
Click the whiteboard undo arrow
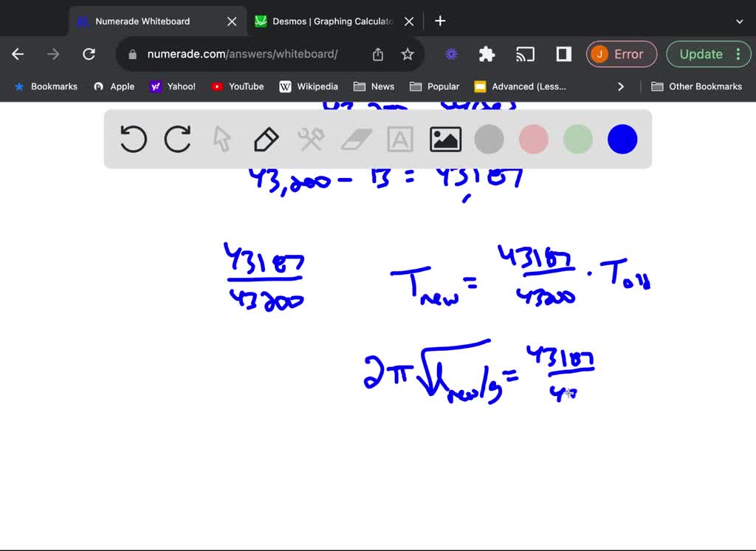[133, 139]
